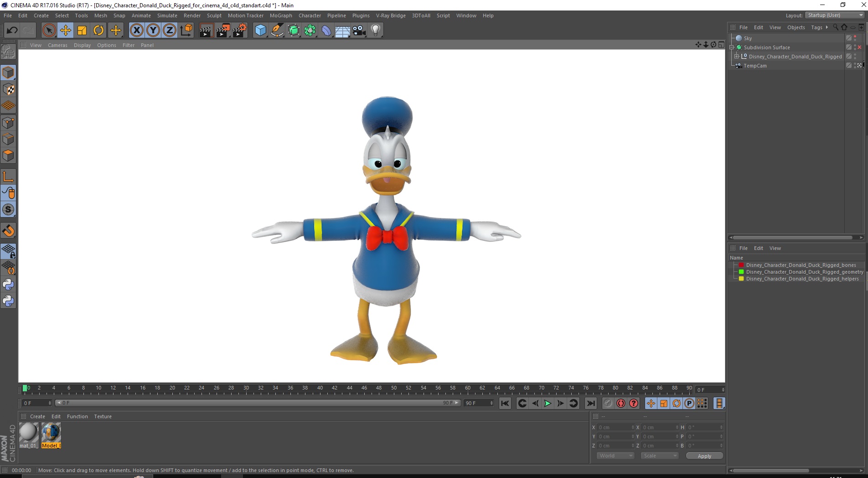The image size is (868, 478).
Task: Open the material manager Texture menu
Action: pyautogui.click(x=103, y=416)
